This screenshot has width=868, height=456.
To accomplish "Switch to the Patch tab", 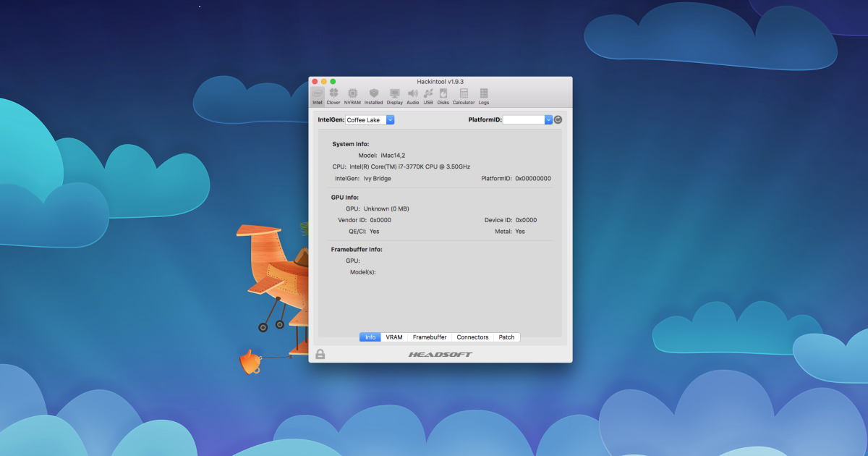I will pos(506,337).
